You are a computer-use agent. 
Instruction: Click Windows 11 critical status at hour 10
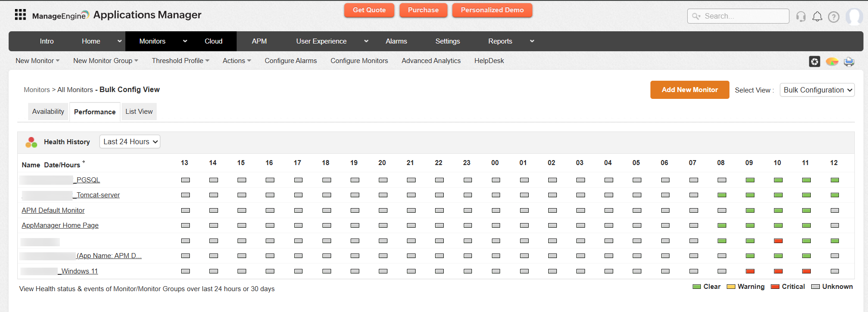point(778,271)
